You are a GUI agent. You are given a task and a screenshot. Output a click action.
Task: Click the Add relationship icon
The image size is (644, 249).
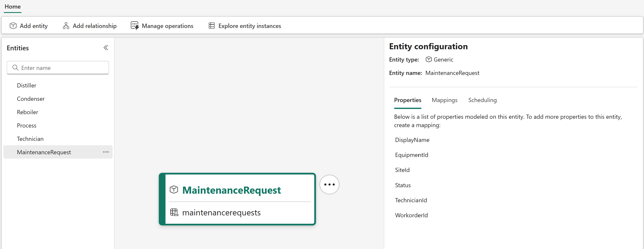pos(66,26)
